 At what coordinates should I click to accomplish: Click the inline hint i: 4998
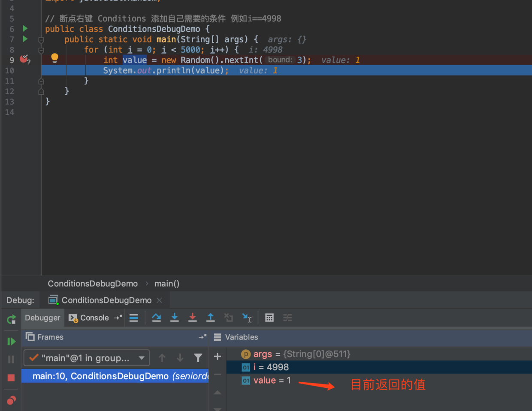(x=266, y=50)
